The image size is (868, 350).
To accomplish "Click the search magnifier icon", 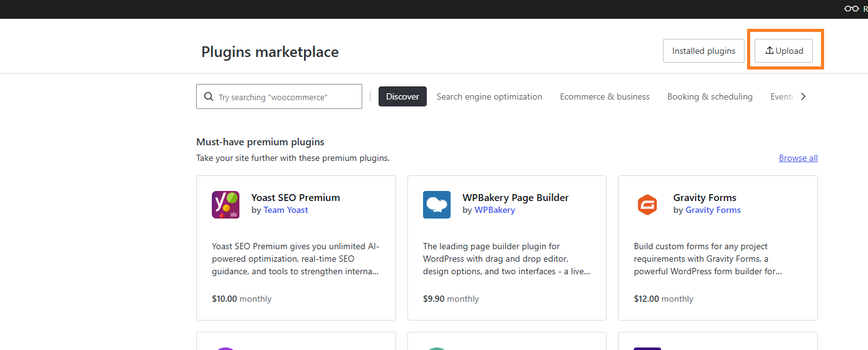I will (x=209, y=97).
